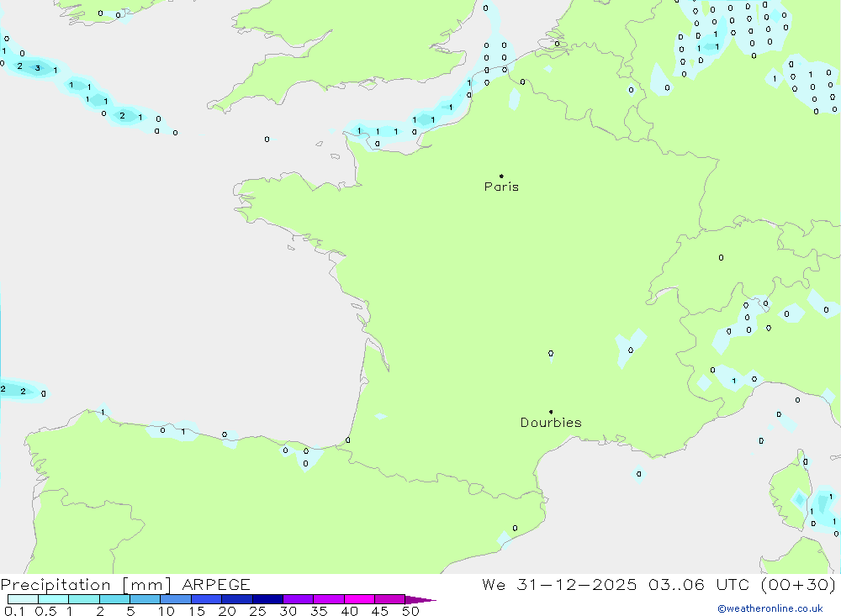Open the weatheronline.co.uk copyright link
841x616 pixels.
[770, 608]
